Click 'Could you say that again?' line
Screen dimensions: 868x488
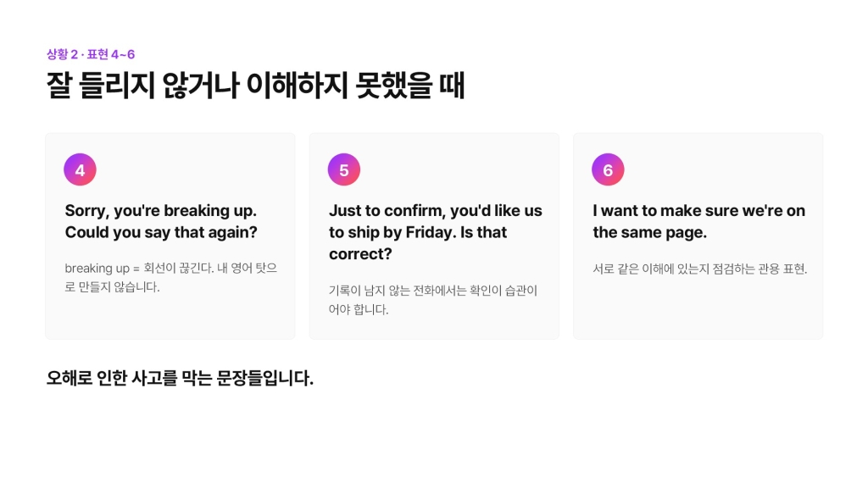coord(161,232)
